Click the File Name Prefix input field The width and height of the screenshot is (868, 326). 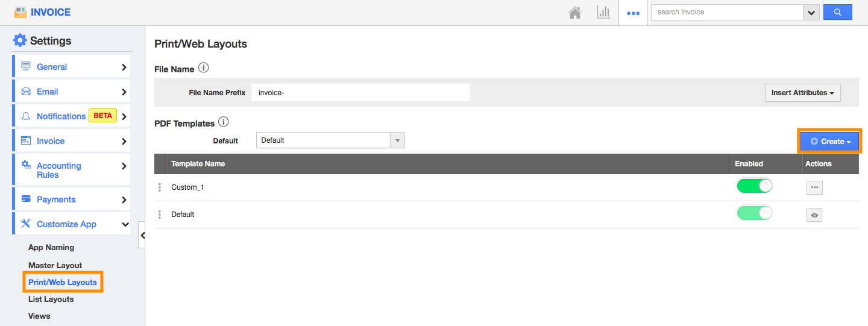pos(360,93)
